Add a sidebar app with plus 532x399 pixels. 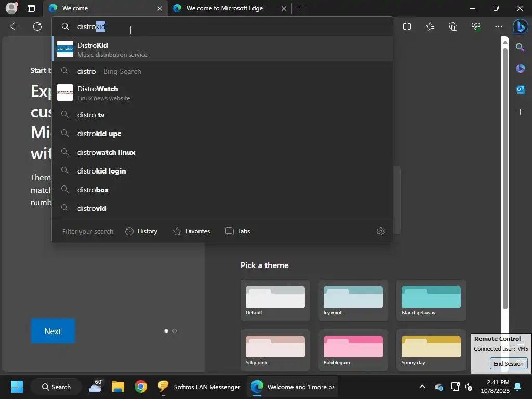coord(520,112)
